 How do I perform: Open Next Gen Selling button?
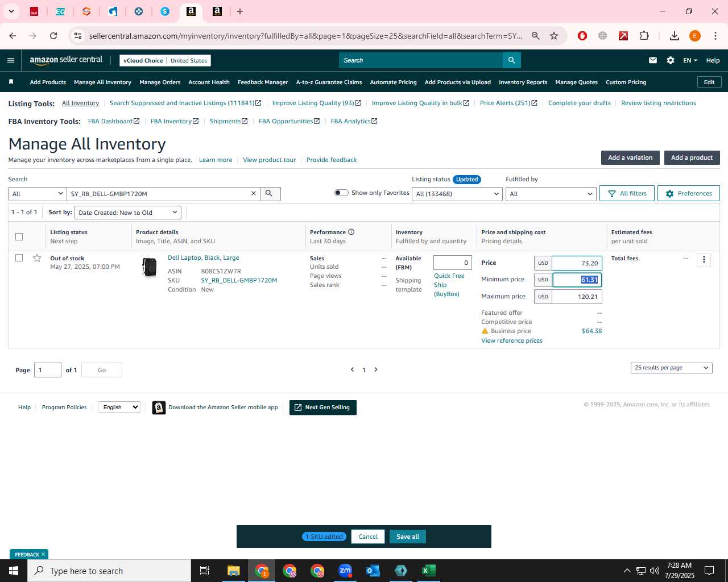[323, 408]
